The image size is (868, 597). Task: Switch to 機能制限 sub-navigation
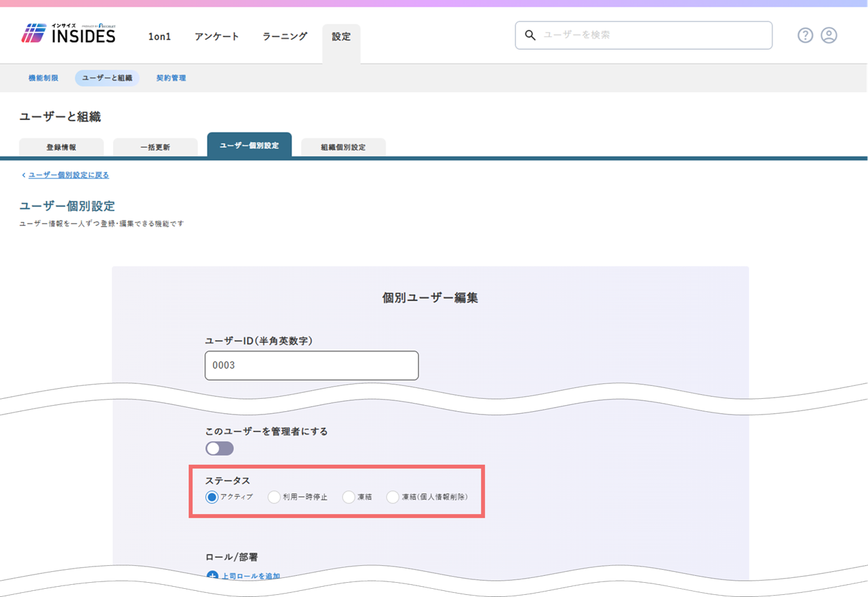tap(43, 78)
